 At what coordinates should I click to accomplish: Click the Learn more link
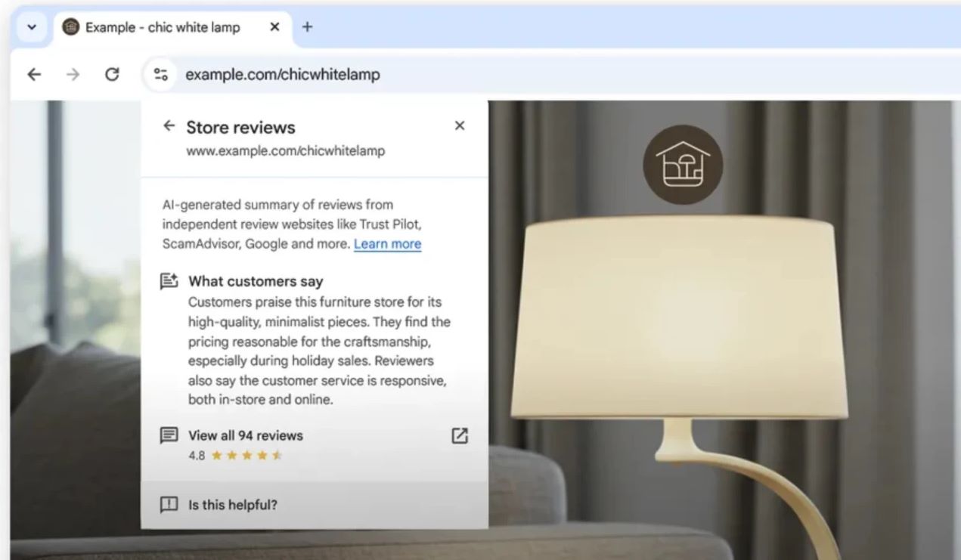pos(387,244)
